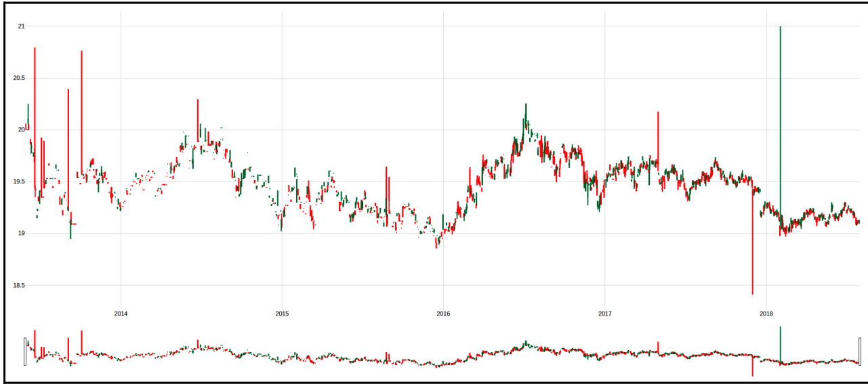This screenshot has height=384, width=868.
Task: Select the 2016 x-axis tick label
Action: click(443, 314)
